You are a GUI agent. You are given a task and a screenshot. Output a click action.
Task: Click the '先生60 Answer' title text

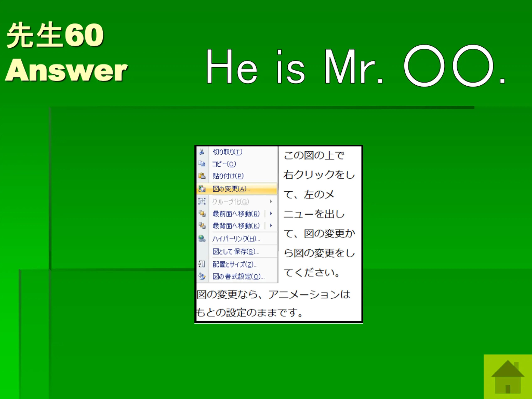[66, 52]
